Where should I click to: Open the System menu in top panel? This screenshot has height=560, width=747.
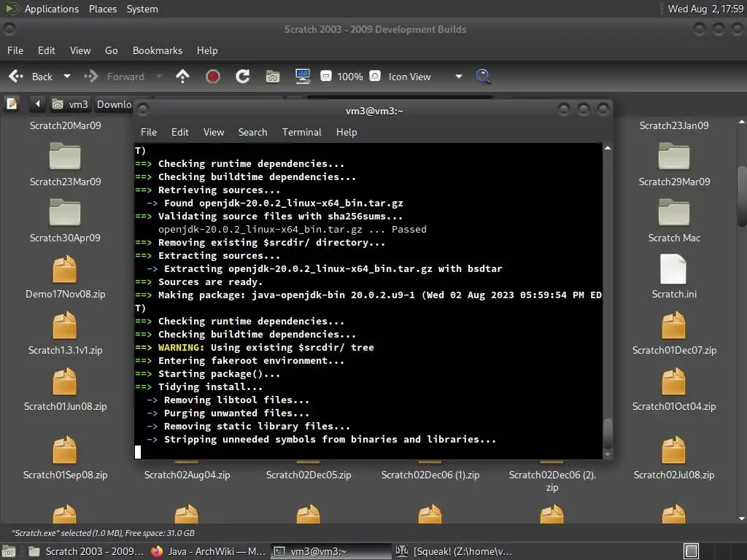click(142, 9)
